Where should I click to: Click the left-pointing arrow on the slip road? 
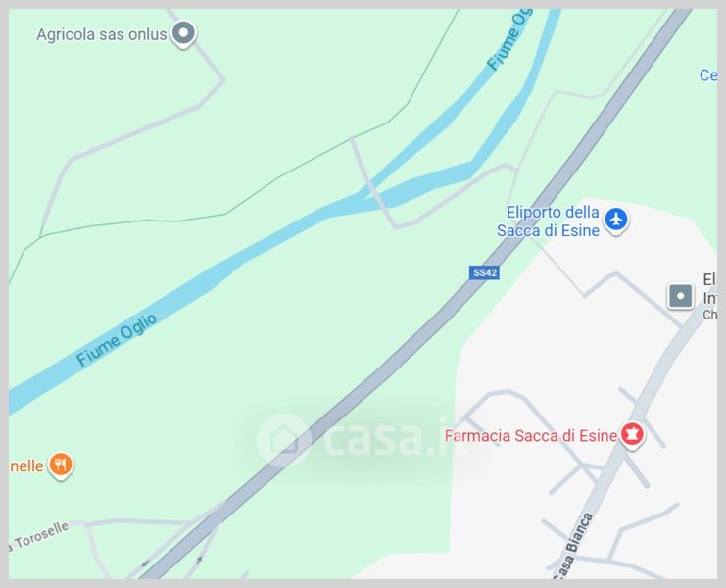tap(145, 563)
